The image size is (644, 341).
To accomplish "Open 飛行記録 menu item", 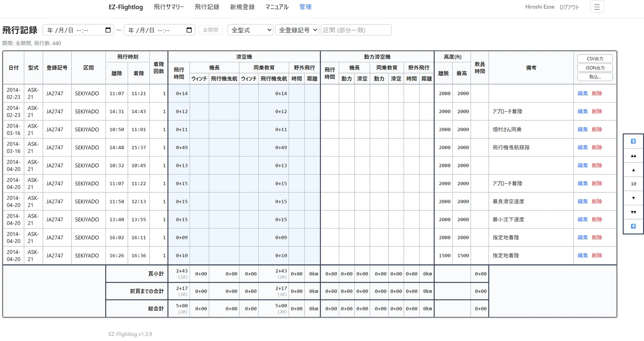I will (207, 7).
